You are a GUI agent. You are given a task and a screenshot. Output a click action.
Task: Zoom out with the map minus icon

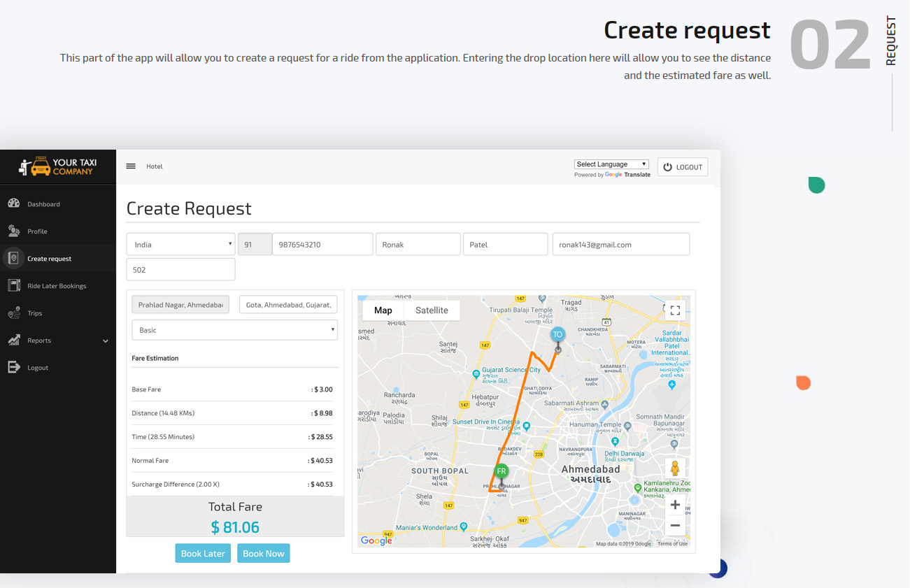tap(675, 525)
